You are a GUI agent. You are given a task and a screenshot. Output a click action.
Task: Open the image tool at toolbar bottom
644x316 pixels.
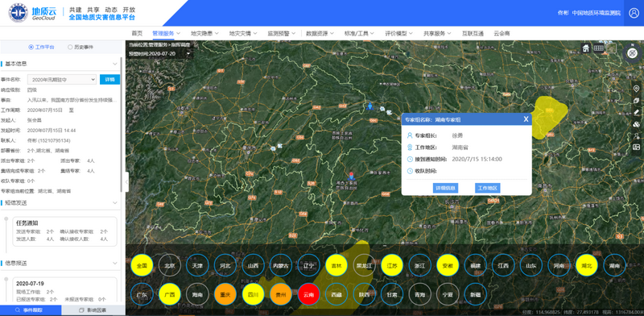click(636, 148)
